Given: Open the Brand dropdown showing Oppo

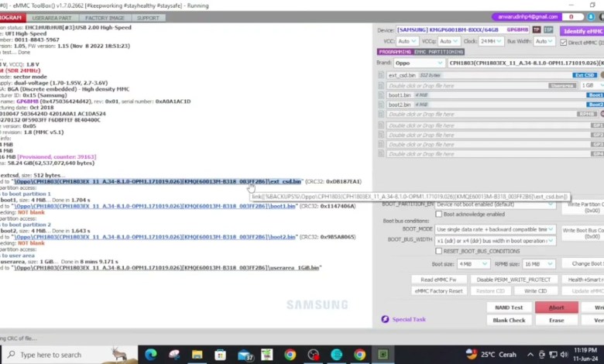Looking at the screenshot, I should (x=419, y=63).
